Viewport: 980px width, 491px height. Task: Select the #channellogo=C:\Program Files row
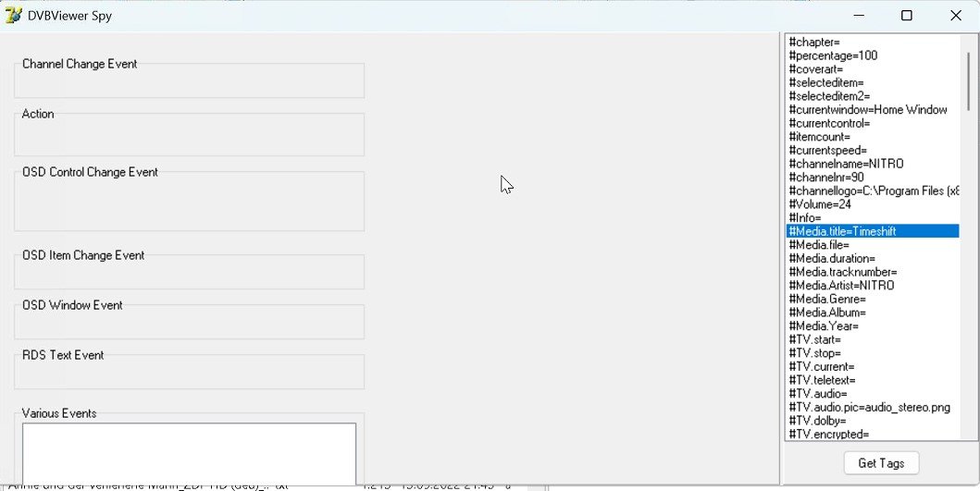pos(873,190)
